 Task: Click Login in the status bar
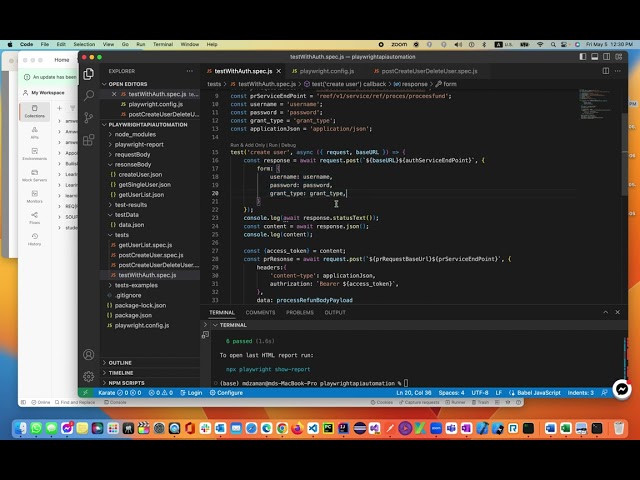(x=191, y=393)
